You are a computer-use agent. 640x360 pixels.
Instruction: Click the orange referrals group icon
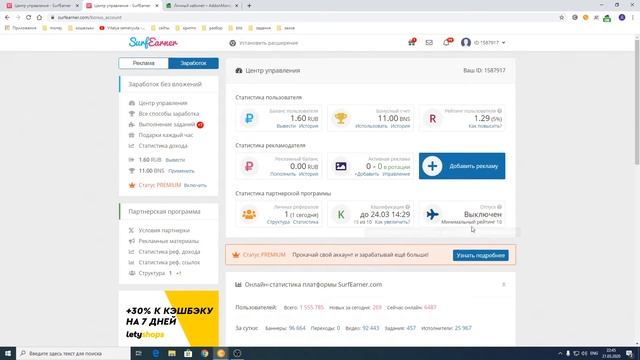(x=249, y=214)
